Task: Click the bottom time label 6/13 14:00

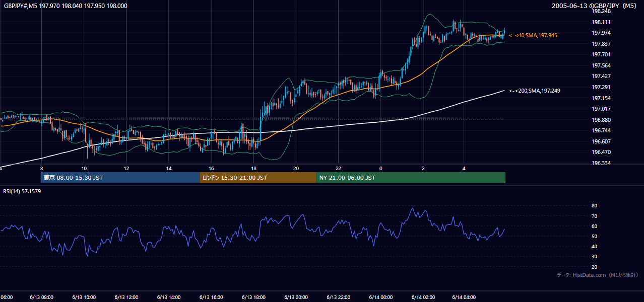Action: tap(169, 297)
